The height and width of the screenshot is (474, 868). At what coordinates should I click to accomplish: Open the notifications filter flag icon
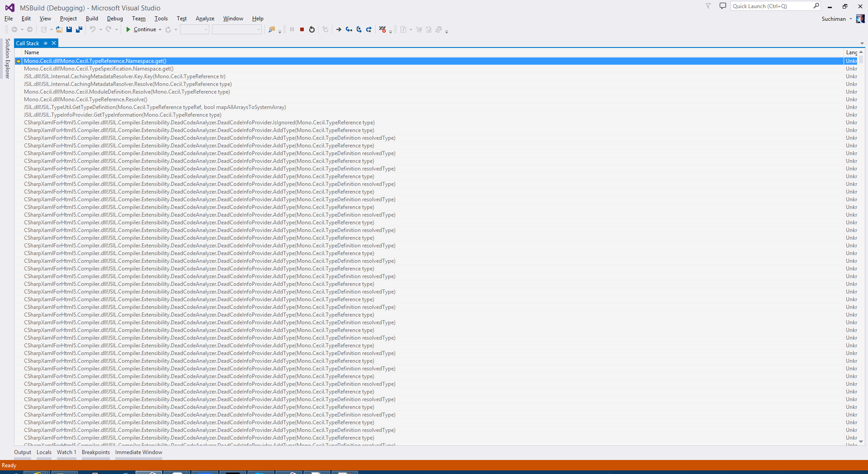708,6
